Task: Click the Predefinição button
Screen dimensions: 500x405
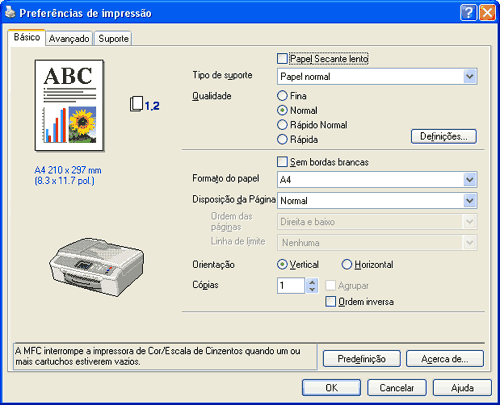Action: pos(361,359)
